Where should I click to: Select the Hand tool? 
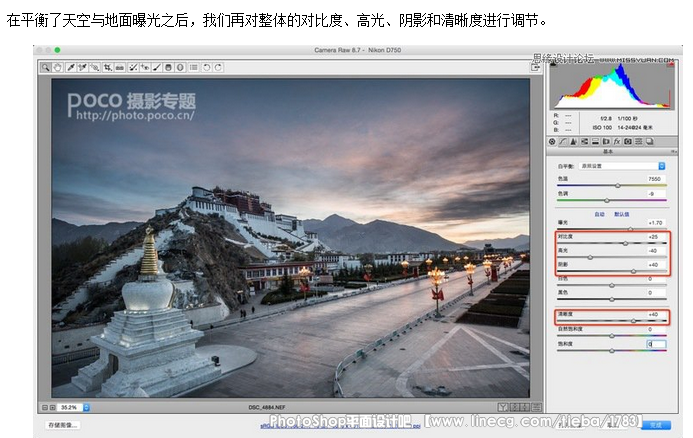click(x=57, y=67)
